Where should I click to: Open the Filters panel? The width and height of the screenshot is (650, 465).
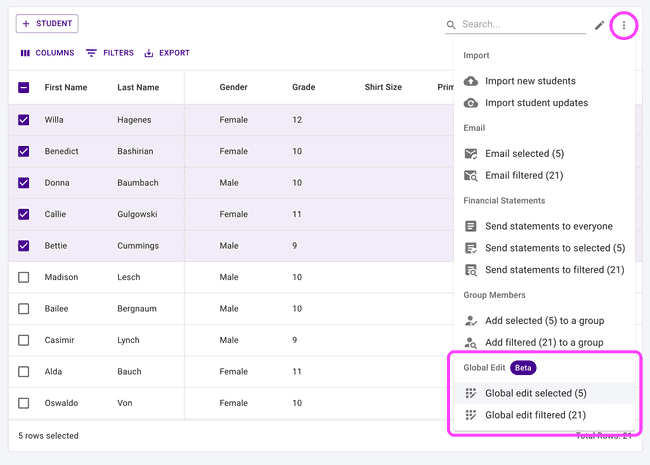point(110,53)
